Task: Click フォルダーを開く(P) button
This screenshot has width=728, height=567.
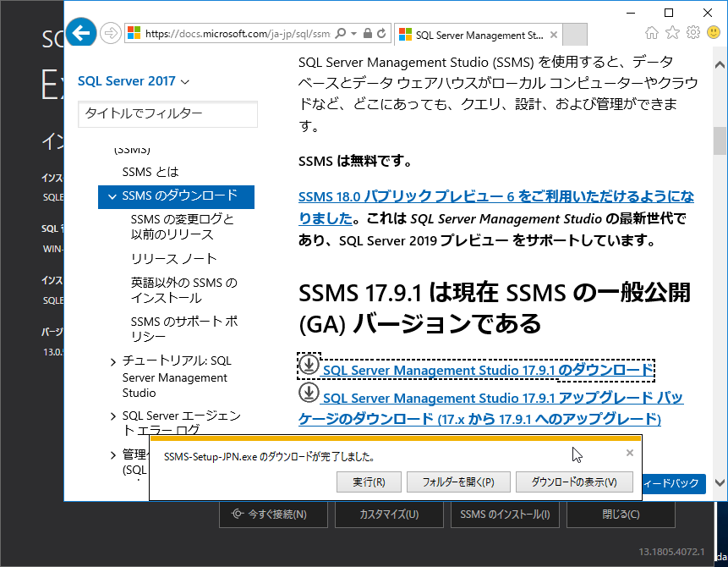Action: 457,482
